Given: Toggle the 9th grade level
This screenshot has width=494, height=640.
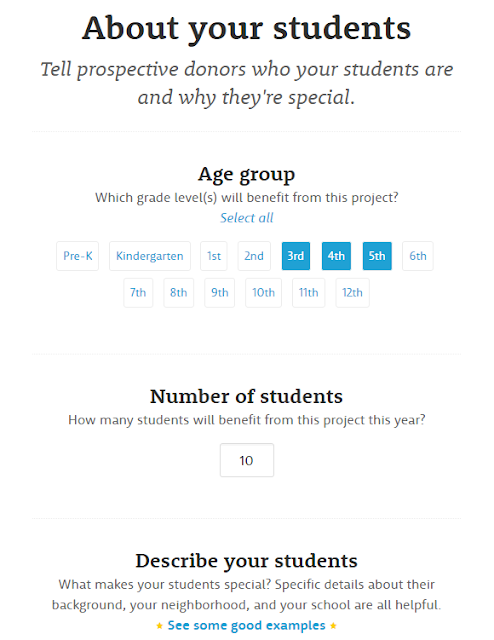Looking at the screenshot, I should 220,293.
